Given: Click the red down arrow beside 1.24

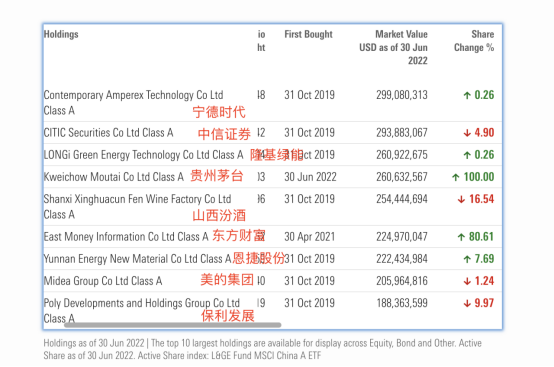Looking at the screenshot, I should (x=467, y=281).
